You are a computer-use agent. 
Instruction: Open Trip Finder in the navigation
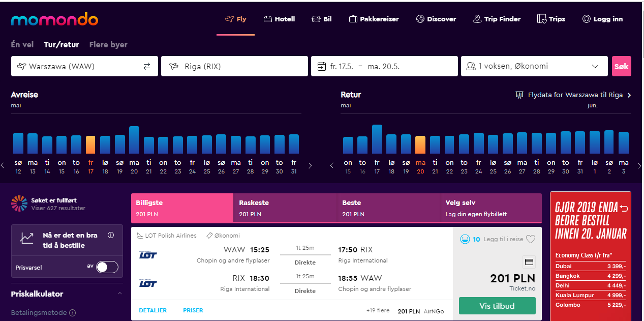pos(497,19)
